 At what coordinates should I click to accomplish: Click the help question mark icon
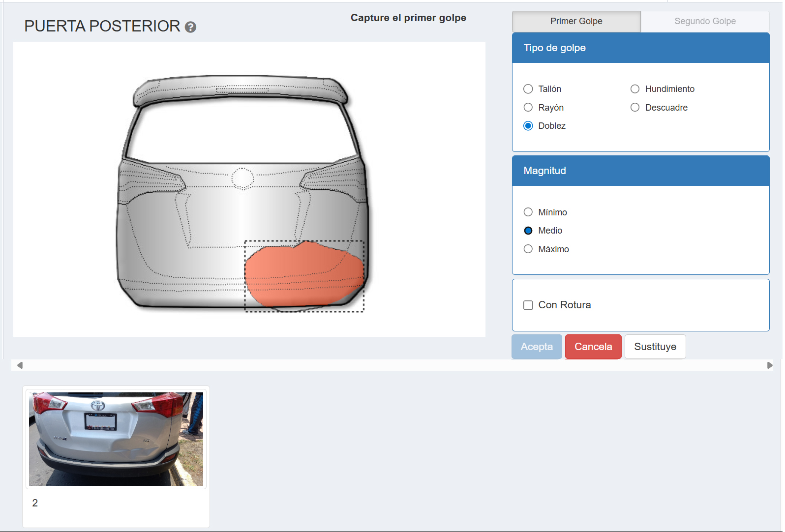(190, 27)
